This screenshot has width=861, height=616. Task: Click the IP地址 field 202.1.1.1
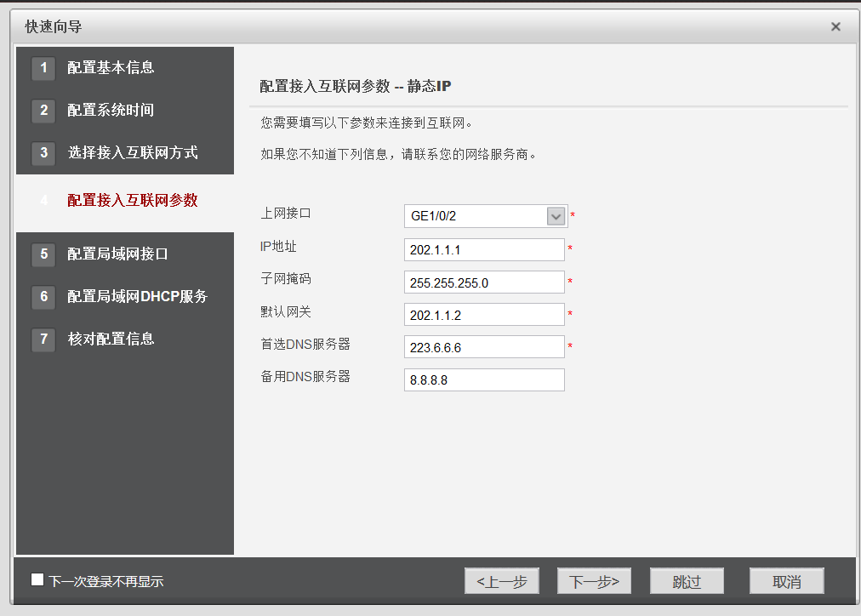point(484,250)
